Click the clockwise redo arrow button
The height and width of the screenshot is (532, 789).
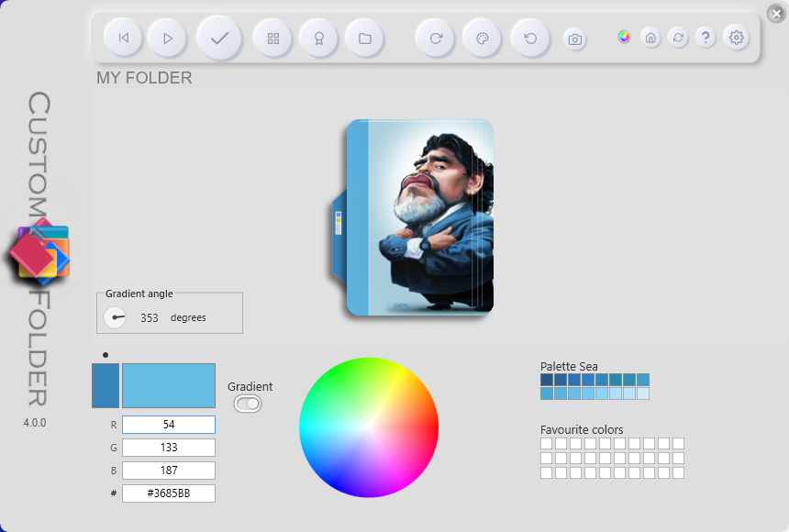tap(436, 39)
